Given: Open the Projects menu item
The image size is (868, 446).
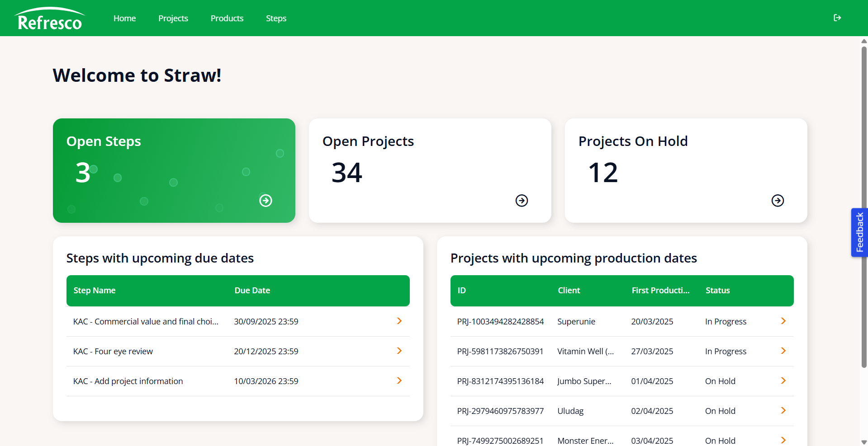Looking at the screenshot, I should 173,18.
